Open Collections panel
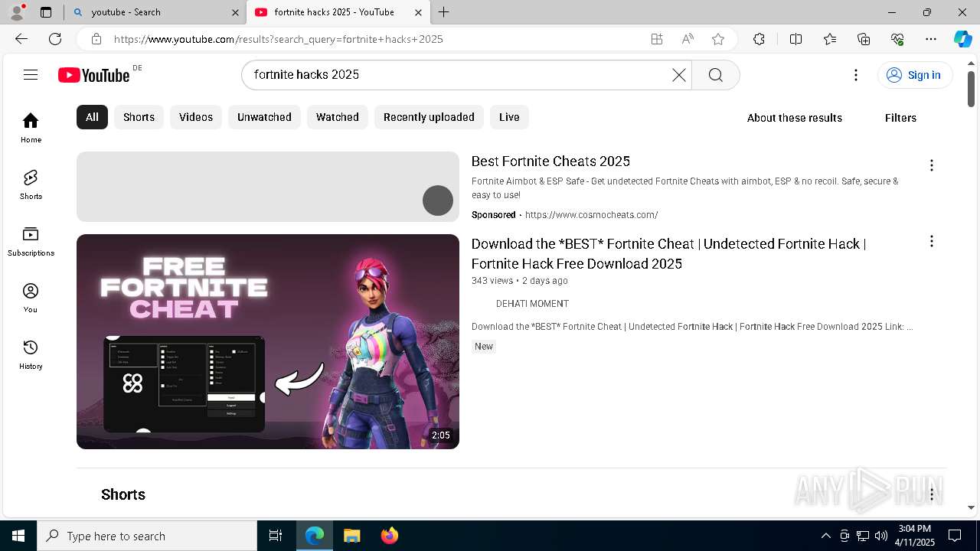The width and height of the screenshot is (980, 551). 864,39
